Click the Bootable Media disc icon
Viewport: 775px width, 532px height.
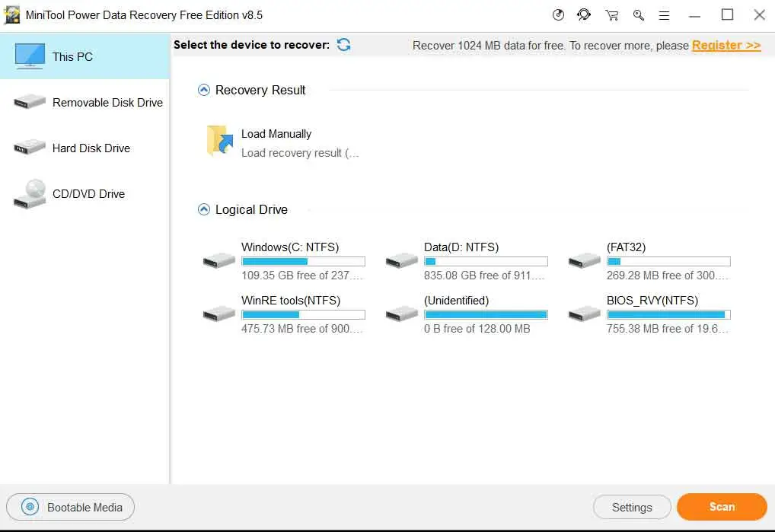click(30, 507)
